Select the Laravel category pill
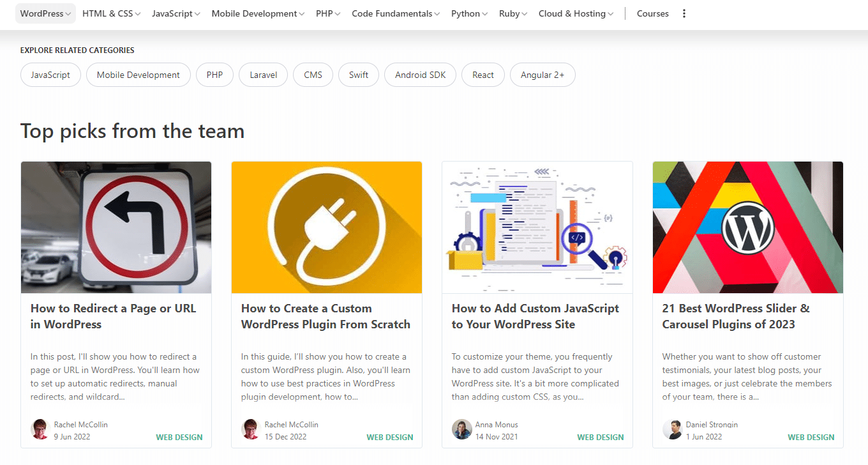This screenshot has width=868, height=465. [263, 75]
